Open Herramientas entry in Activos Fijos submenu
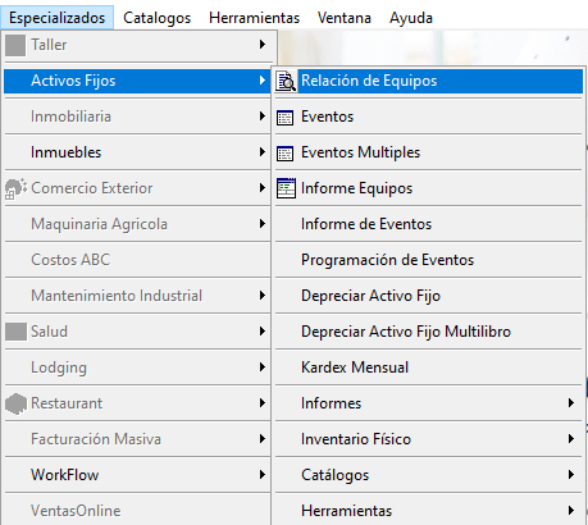Viewport: 588px width, 525px height. point(429,511)
